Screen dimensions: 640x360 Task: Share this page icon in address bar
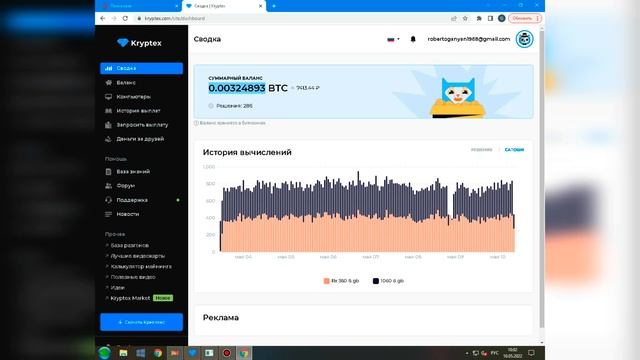tap(453, 18)
